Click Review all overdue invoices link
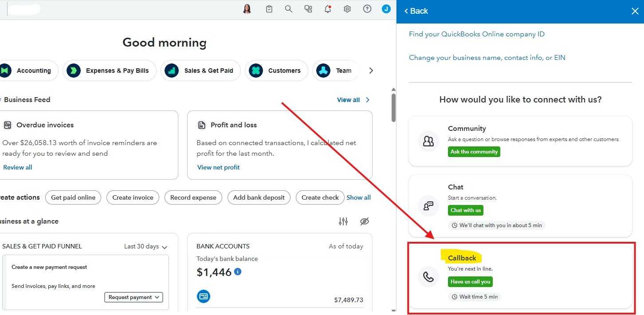The width and height of the screenshot is (644, 315). (x=18, y=167)
